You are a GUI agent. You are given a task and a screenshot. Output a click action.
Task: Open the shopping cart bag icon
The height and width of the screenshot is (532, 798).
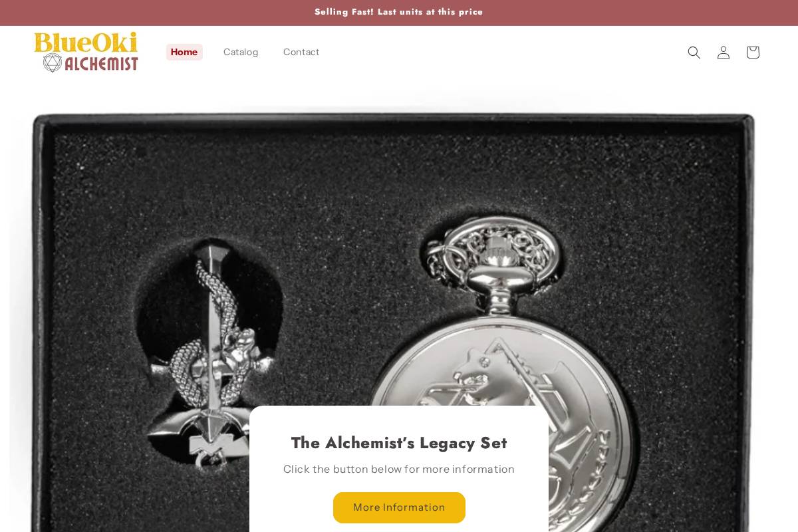coord(752,53)
